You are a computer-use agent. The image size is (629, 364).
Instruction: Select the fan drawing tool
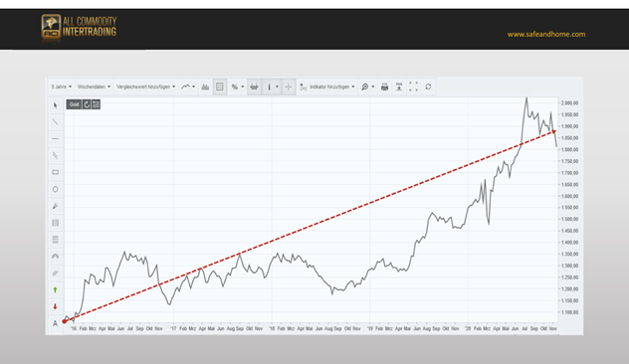[x=56, y=273]
